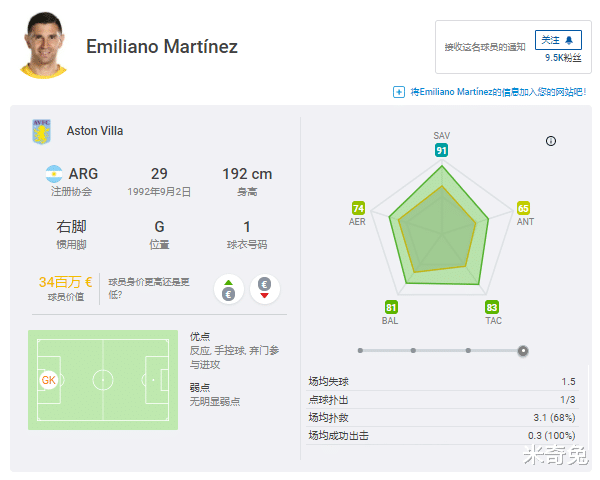Image resolution: width=600 pixels, height=480 pixels.
Task: Click the plus icon to embed player info
Action: point(398,92)
